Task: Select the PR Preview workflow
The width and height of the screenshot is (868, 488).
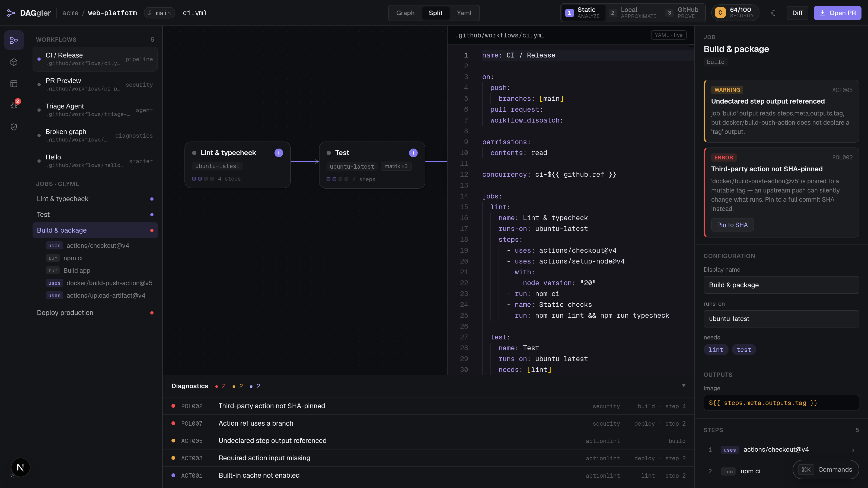Action: coord(95,85)
